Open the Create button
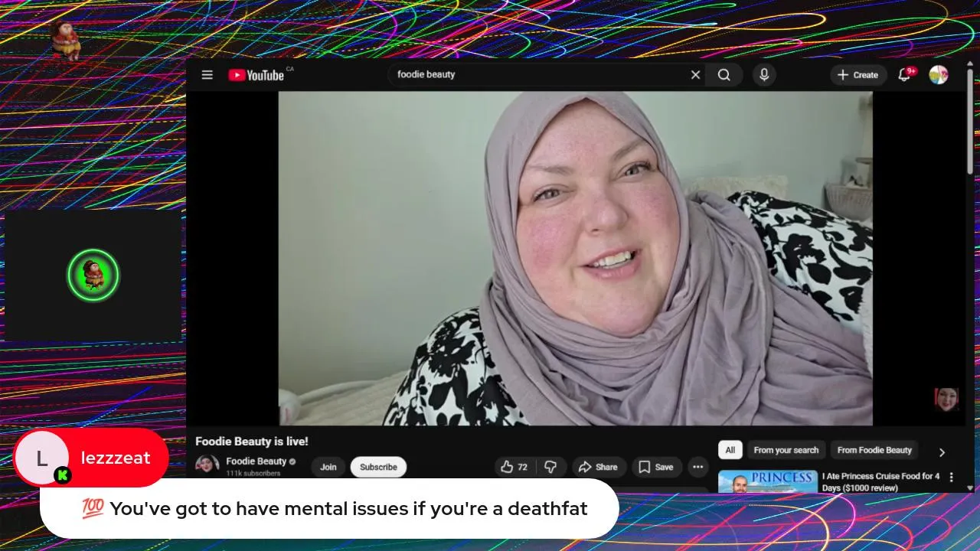The width and height of the screenshot is (980, 551). 858,75
